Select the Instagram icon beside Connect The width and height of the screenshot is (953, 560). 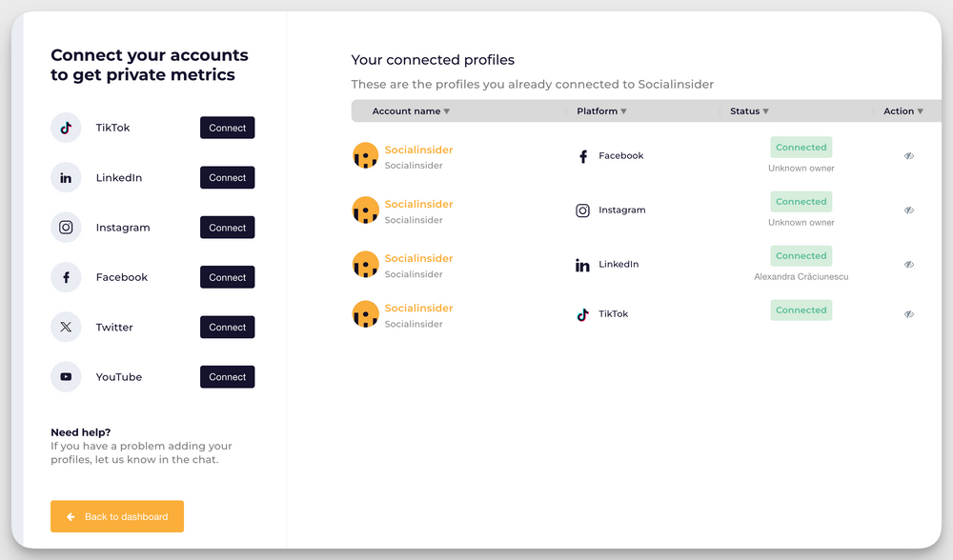(x=65, y=227)
